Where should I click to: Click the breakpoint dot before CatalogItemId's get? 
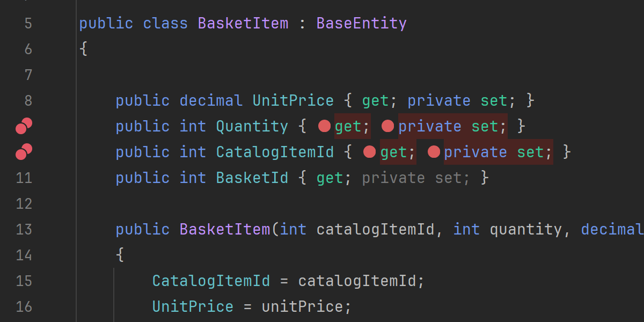point(369,152)
